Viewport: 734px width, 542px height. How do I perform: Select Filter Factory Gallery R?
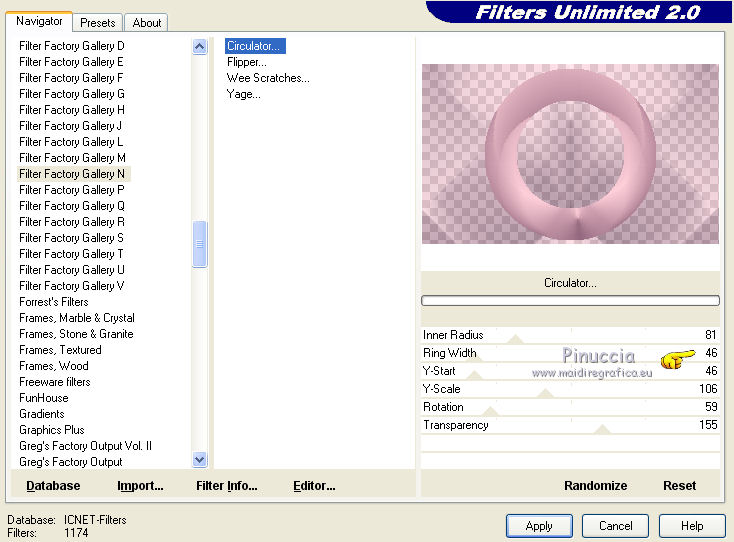tap(72, 222)
